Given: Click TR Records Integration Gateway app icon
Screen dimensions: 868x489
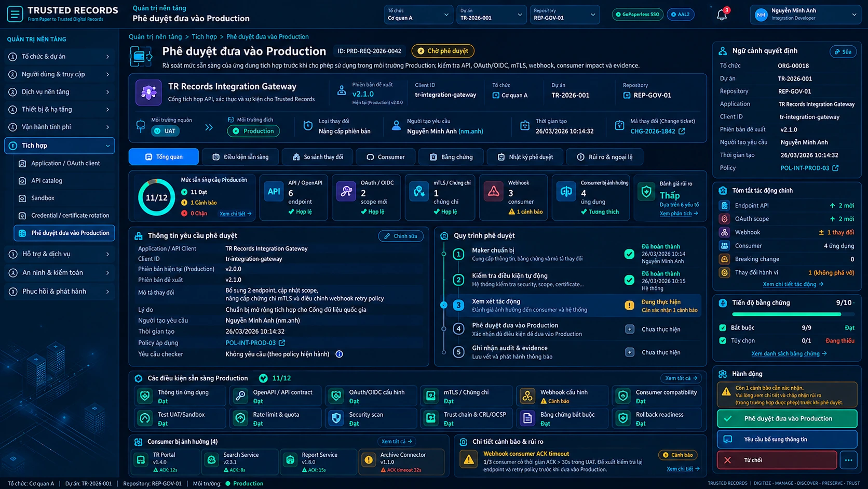Looking at the screenshot, I should 148,92.
